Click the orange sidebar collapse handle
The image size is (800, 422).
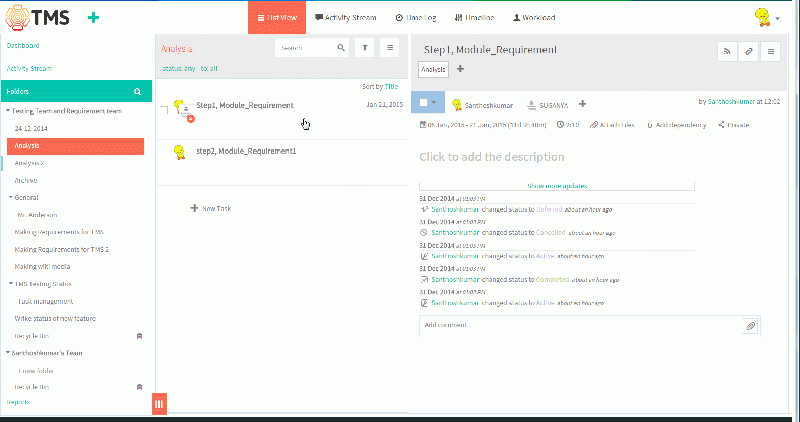coord(159,404)
